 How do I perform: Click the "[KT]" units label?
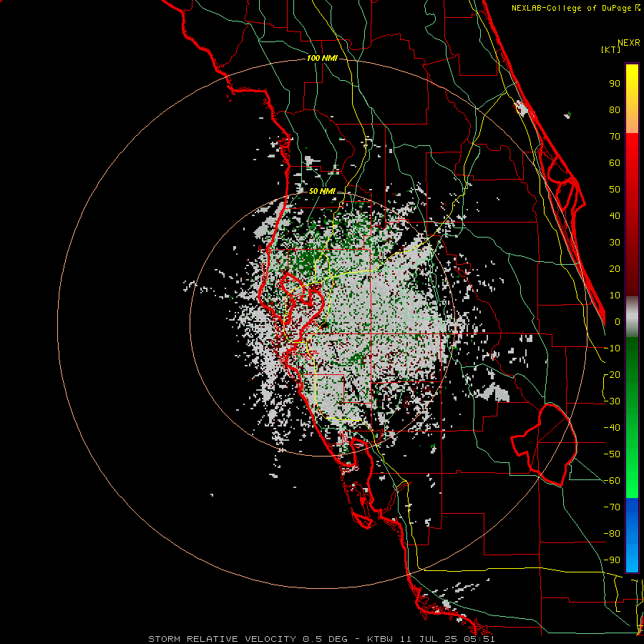click(610, 49)
